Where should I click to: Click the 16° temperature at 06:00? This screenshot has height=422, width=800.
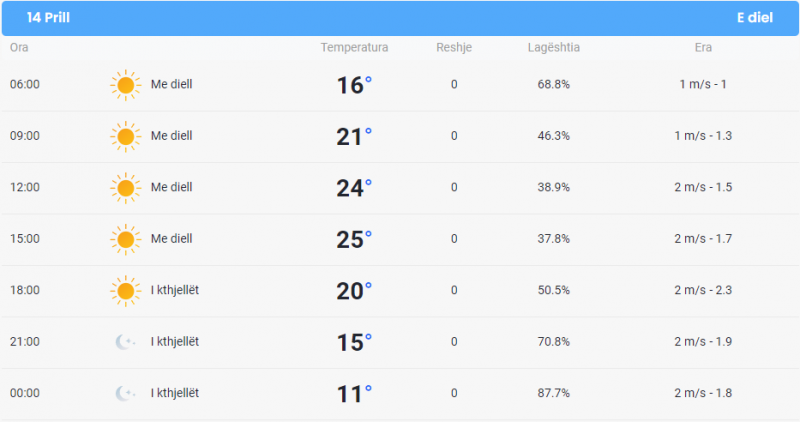pos(354,85)
